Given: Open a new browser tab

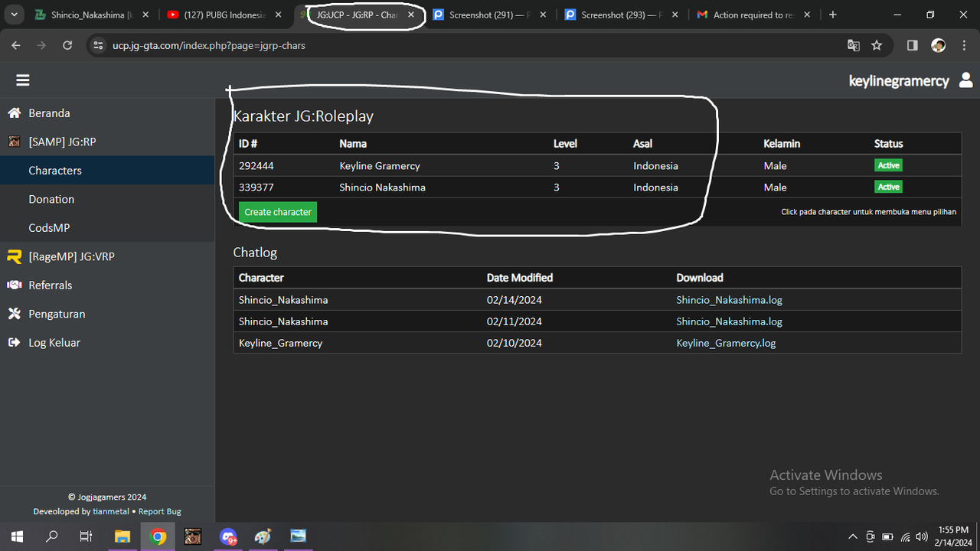Looking at the screenshot, I should pos(833,15).
